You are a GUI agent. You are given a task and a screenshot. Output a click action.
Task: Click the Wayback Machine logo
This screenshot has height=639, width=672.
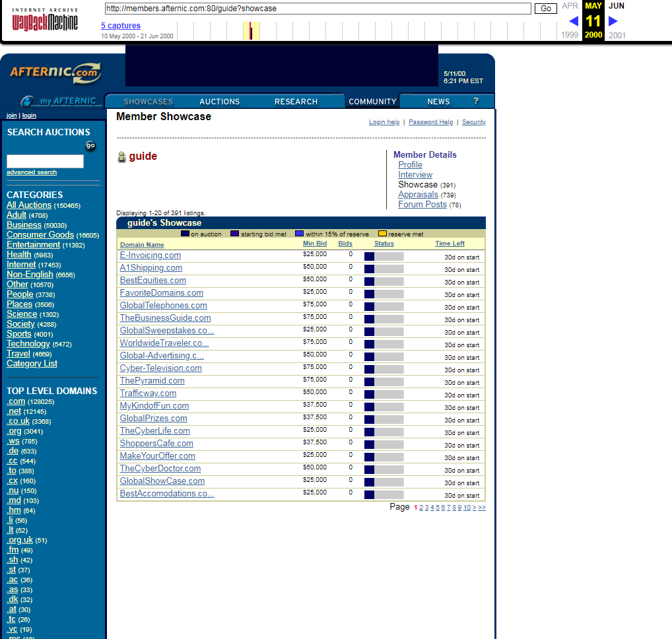click(x=45, y=19)
